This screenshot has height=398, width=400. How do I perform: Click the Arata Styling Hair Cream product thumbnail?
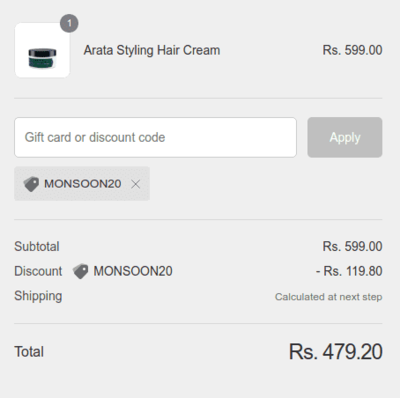point(42,50)
